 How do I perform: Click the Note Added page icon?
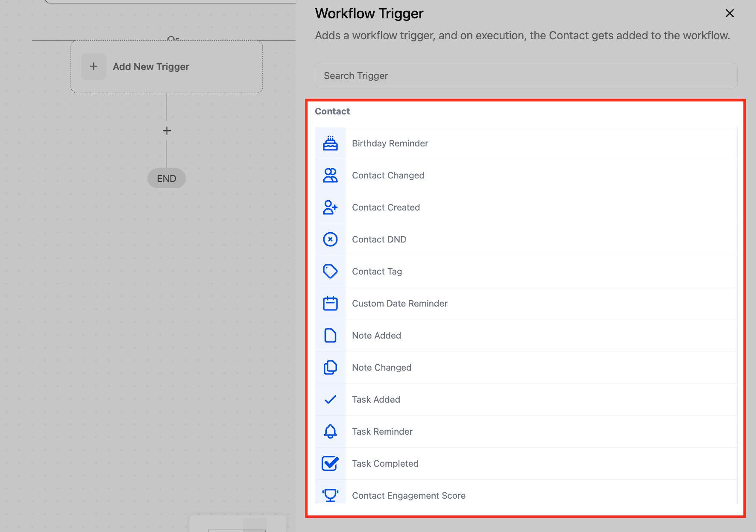pos(330,336)
